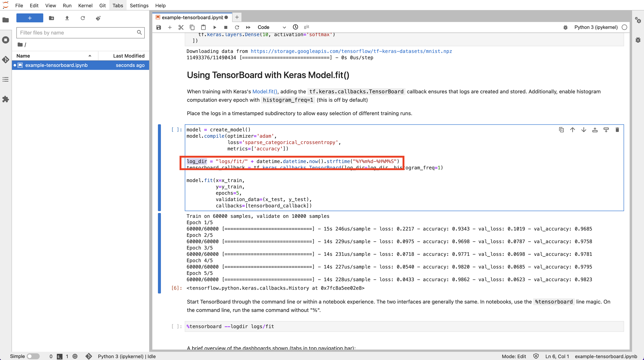This screenshot has height=360, width=644.
Task: Move the cell up with arrow
Action: (x=573, y=130)
